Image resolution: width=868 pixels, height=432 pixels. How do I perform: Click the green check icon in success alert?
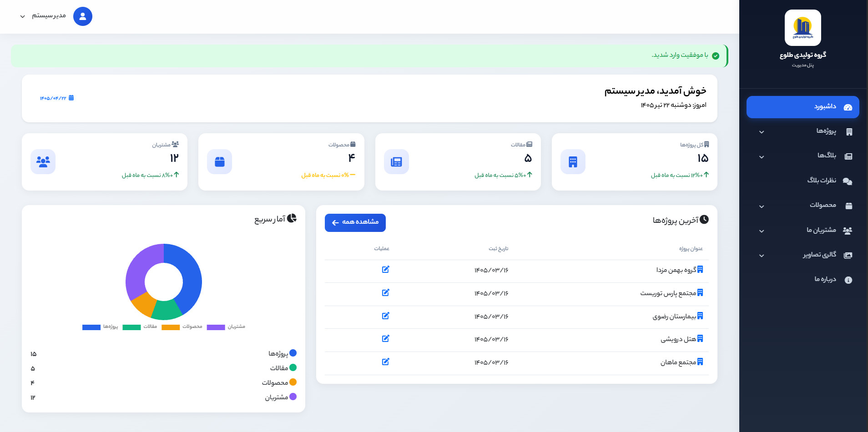pyautogui.click(x=716, y=55)
